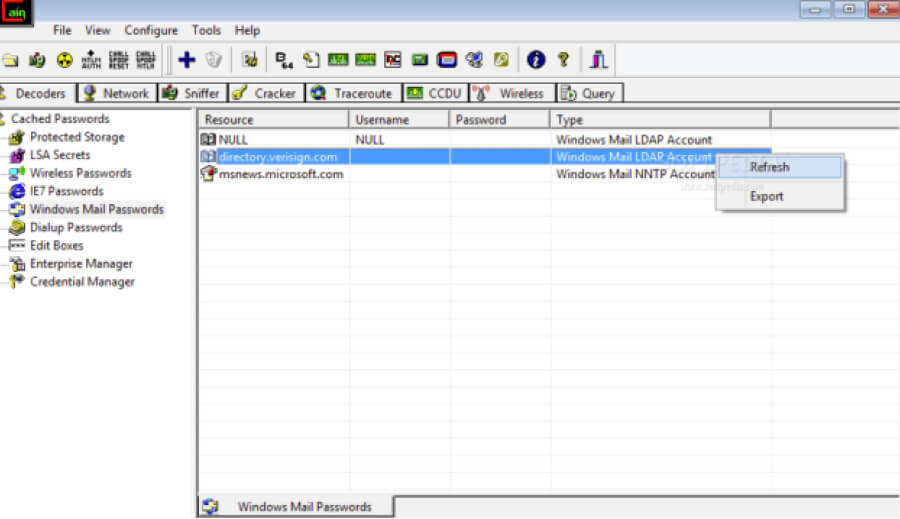The height and width of the screenshot is (519, 900).
Task: Click the open folder toolbar icon
Action: pos(10,60)
